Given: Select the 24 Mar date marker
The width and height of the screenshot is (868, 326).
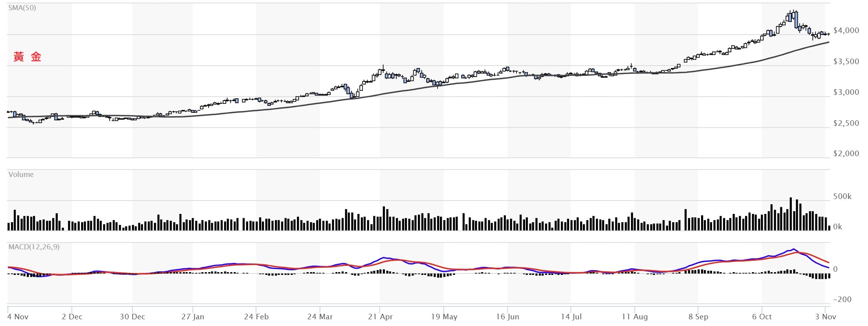Looking at the screenshot, I should point(320,317).
